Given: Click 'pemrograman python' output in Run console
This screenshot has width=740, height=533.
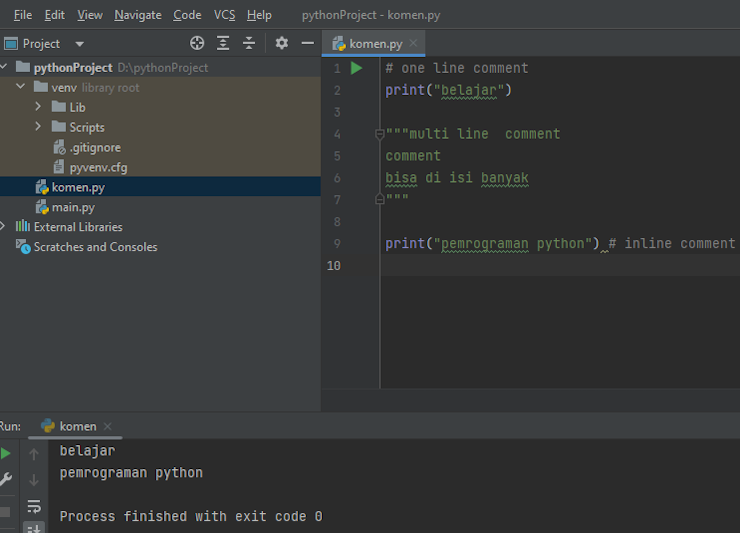Looking at the screenshot, I should click(x=131, y=473).
